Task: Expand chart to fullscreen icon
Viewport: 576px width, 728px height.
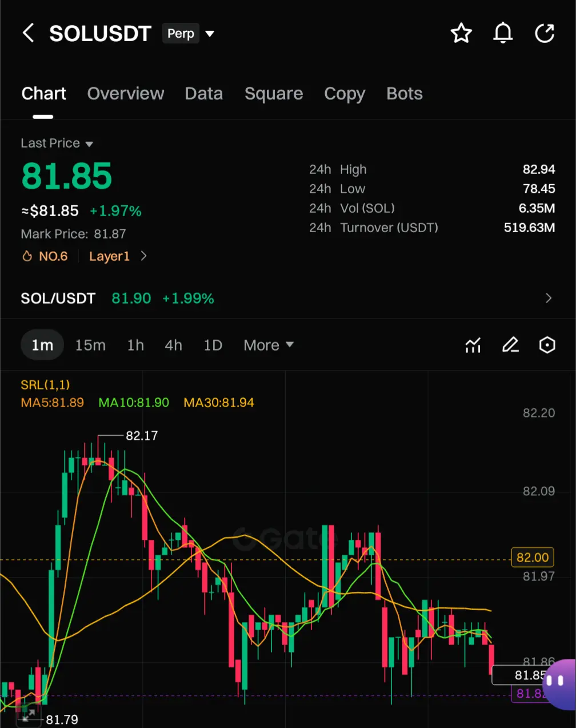Action: point(28,716)
